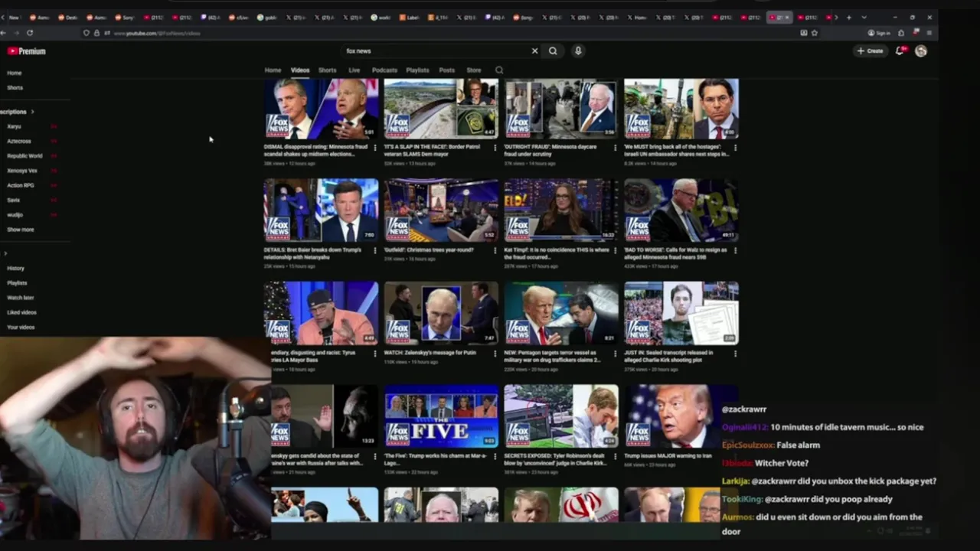
Task: Click Sign in on browser toolbar
Action: 879,33
